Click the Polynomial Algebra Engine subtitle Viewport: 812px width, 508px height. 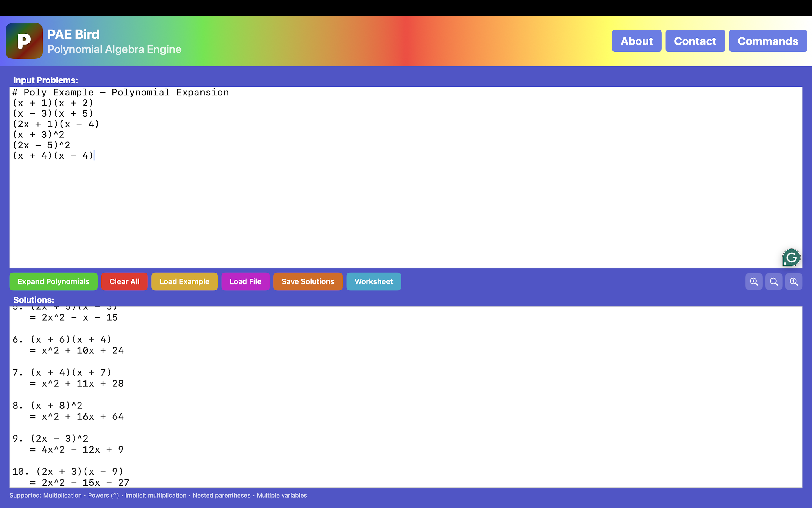[114, 49]
